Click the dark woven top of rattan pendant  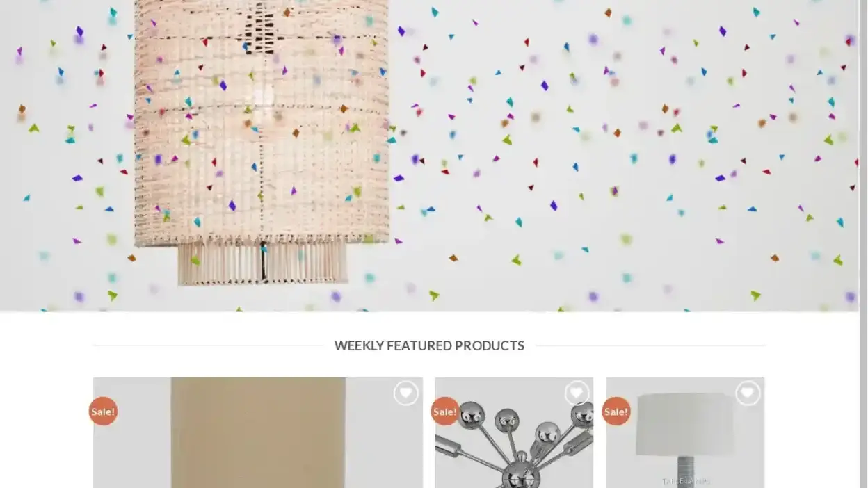coord(261,28)
